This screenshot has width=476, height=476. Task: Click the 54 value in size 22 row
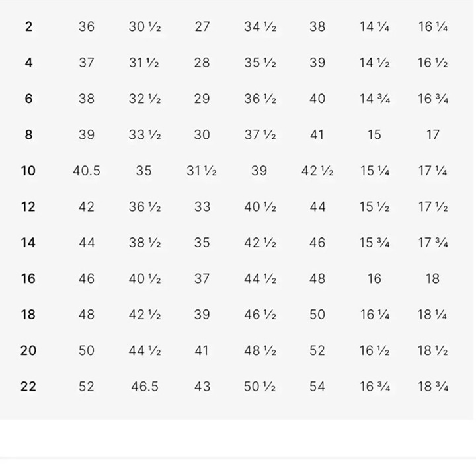pos(317,387)
